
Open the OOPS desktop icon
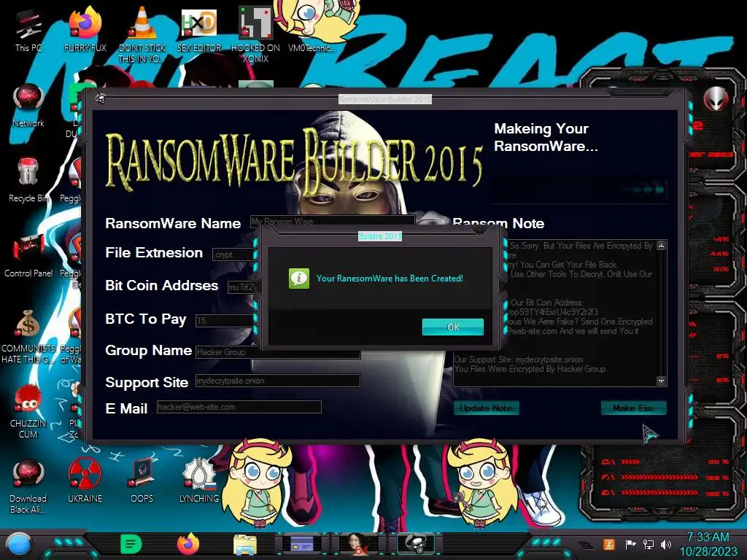142,481
